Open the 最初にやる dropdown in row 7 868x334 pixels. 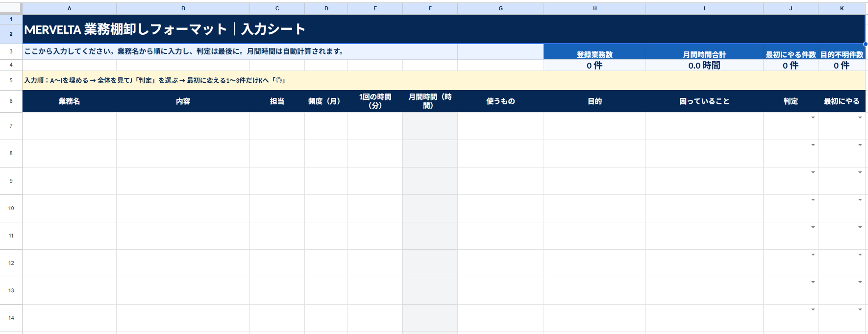860,118
